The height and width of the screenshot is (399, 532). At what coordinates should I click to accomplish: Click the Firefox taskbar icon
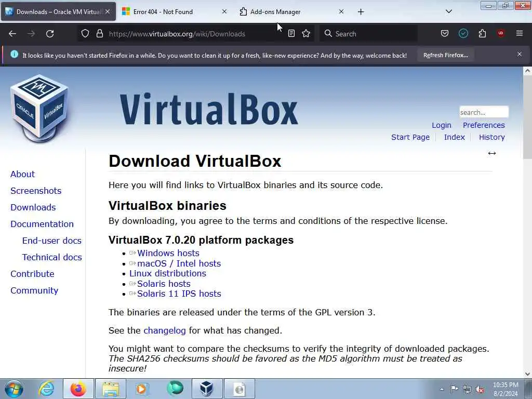coord(78,389)
